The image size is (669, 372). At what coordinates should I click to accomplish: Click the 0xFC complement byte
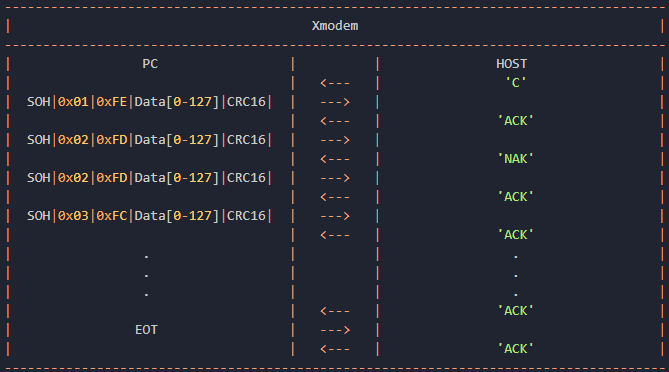pyautogui.click(x=111, y=216)
